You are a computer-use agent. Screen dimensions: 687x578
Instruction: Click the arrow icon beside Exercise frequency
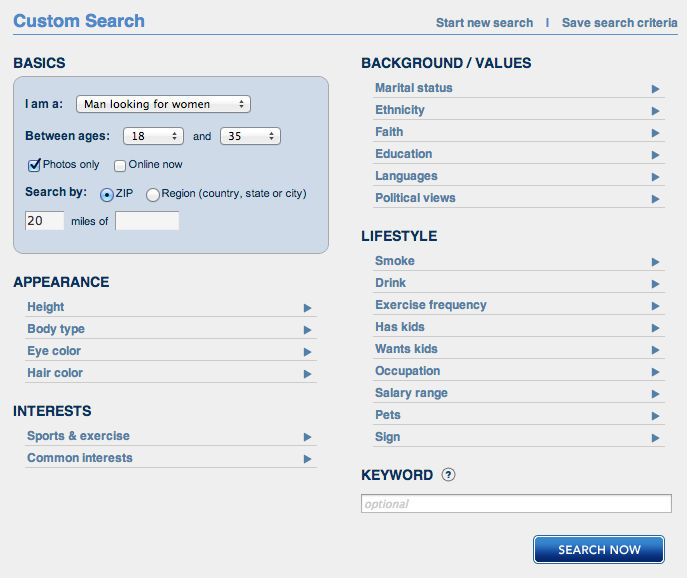[x=655, y=306]
